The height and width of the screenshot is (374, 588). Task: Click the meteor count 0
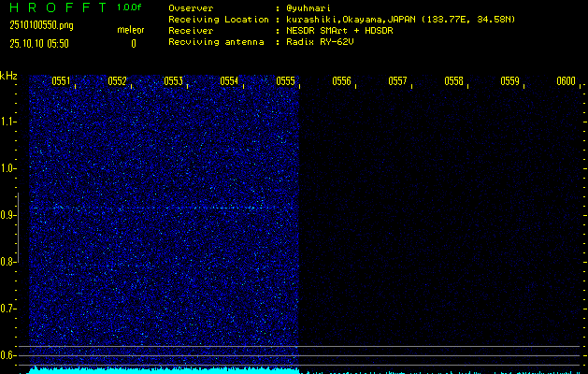pos(134,44)
